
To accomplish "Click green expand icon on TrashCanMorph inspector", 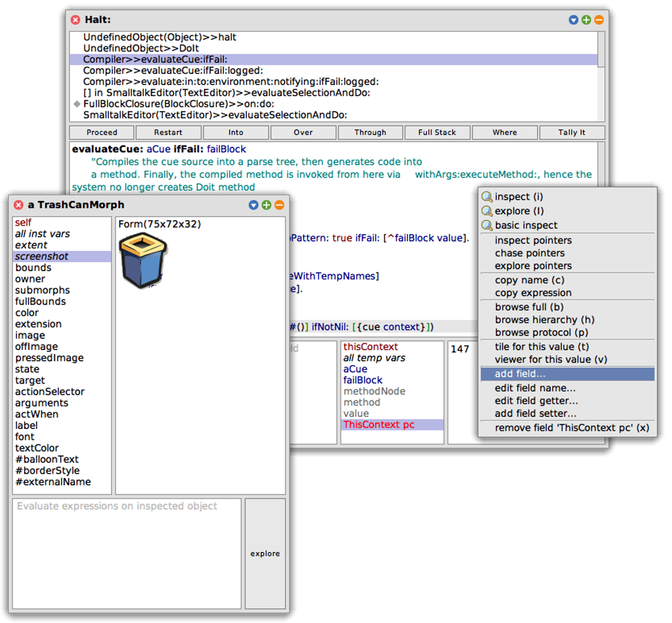I will pos(267,205).
